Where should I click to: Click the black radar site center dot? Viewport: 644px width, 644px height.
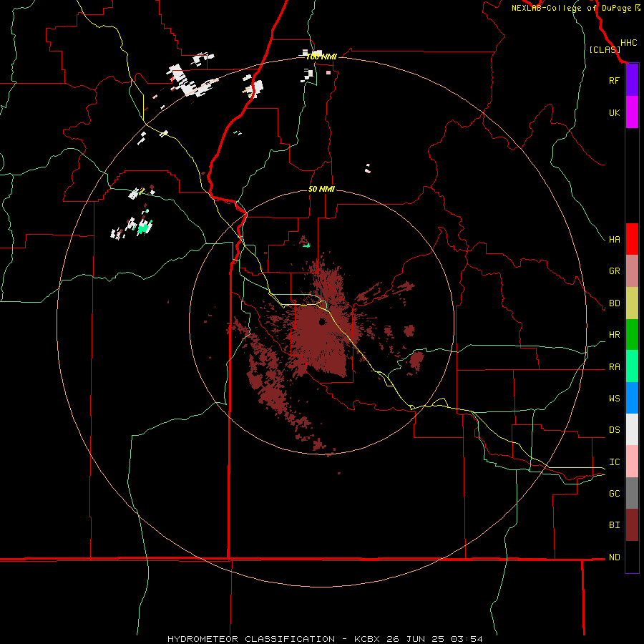[x=322, y=321]
